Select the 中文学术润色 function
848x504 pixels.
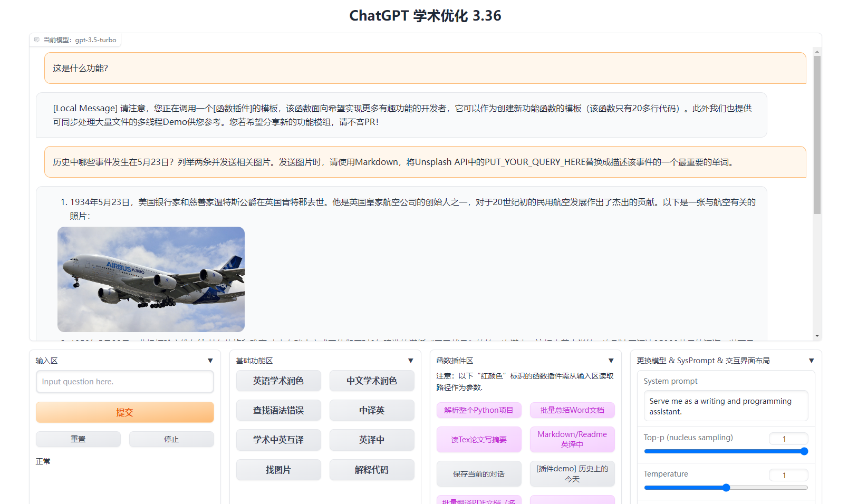tap(372, 381)
